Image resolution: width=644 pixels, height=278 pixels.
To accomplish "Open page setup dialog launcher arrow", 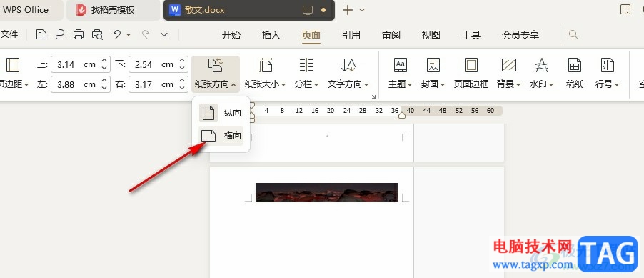I will tap(373, 96).
